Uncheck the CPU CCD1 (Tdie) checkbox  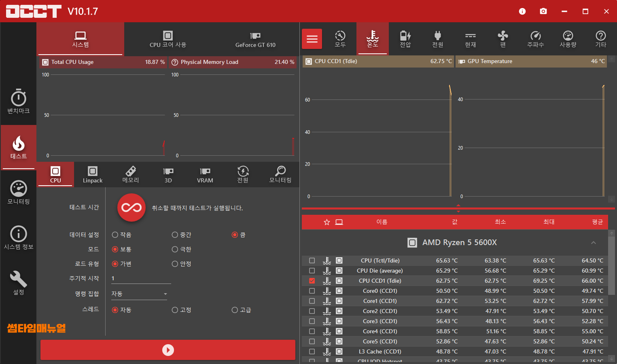click(312, 281)
